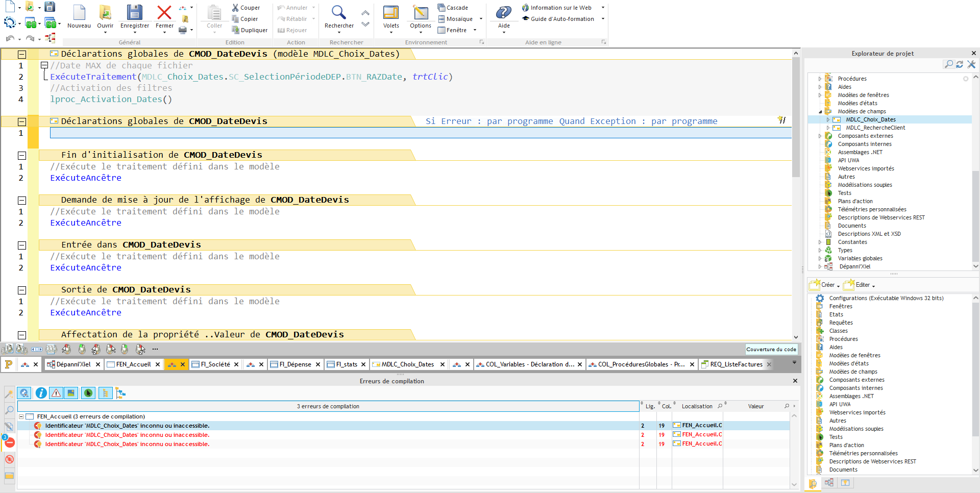Toggle the warning triangle filter
This screenshot has width=980, height=493.
point(56,393)
